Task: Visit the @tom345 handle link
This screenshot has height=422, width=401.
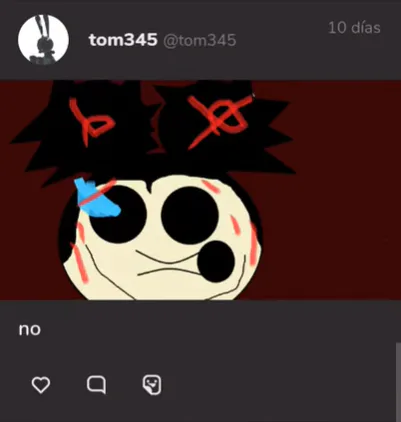Action: pos(200,41)
